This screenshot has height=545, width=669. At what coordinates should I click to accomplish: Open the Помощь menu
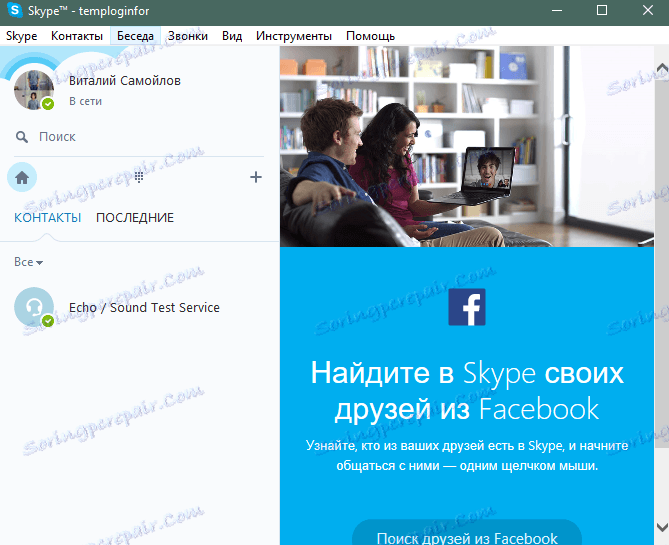point(370,36)
